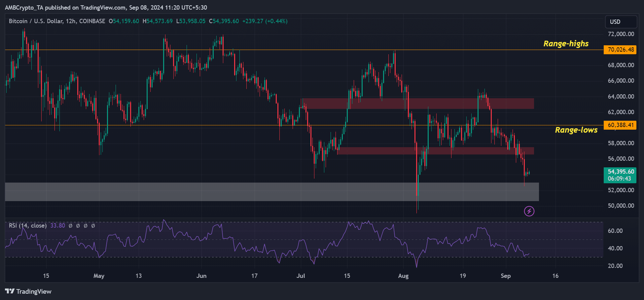The height and width of the screenshot is (300, 644).
Task: Click the 66,000.00 price axis label
Action: [621, 81]
